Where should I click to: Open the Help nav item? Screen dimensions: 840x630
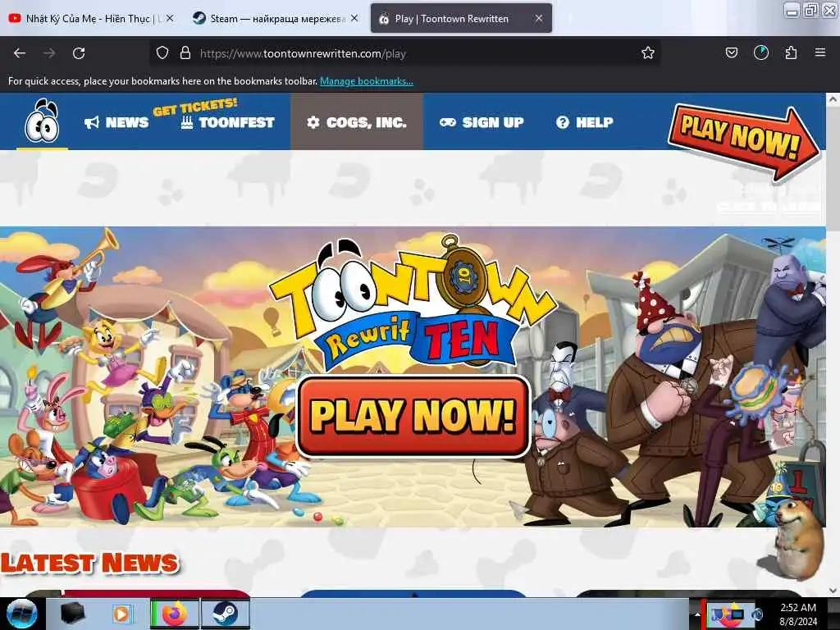[584, 123]
